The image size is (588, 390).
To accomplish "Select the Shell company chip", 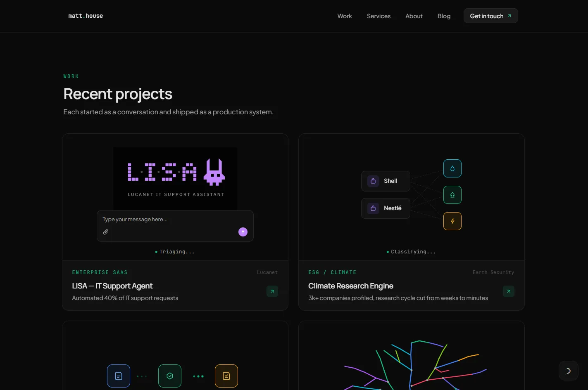I will (x=386, y=181).
